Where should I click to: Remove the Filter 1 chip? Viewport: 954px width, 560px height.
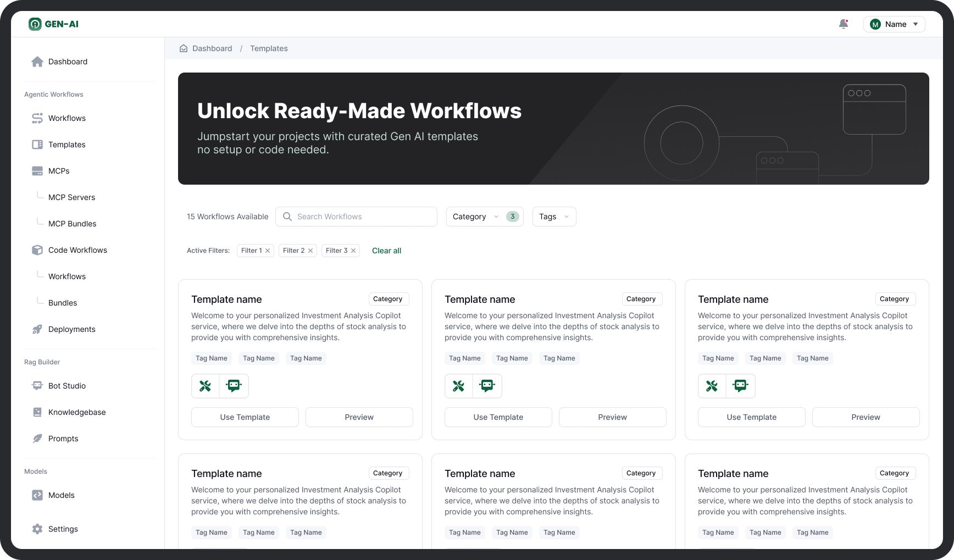pyautogui.click(x=268, y=251)
